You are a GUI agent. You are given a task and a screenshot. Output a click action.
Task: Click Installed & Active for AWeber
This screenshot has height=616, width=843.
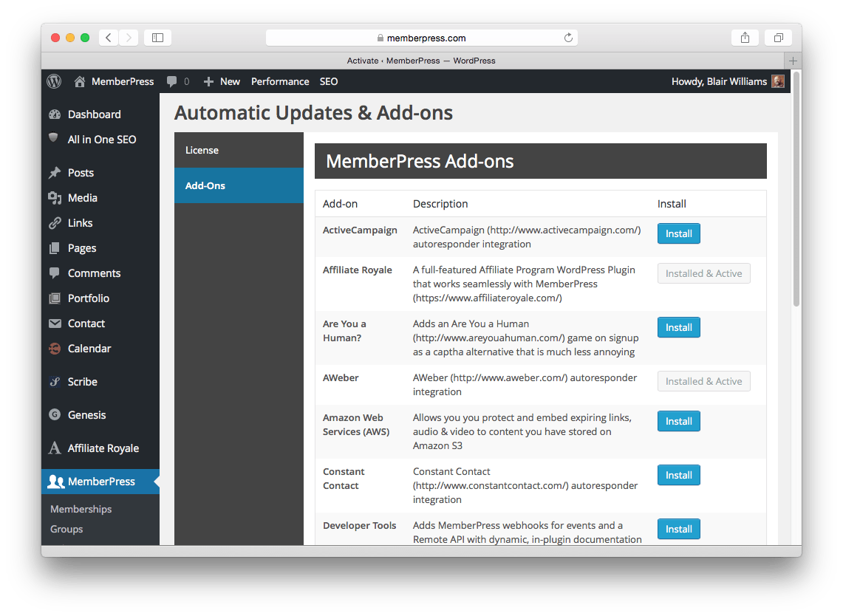704,381
